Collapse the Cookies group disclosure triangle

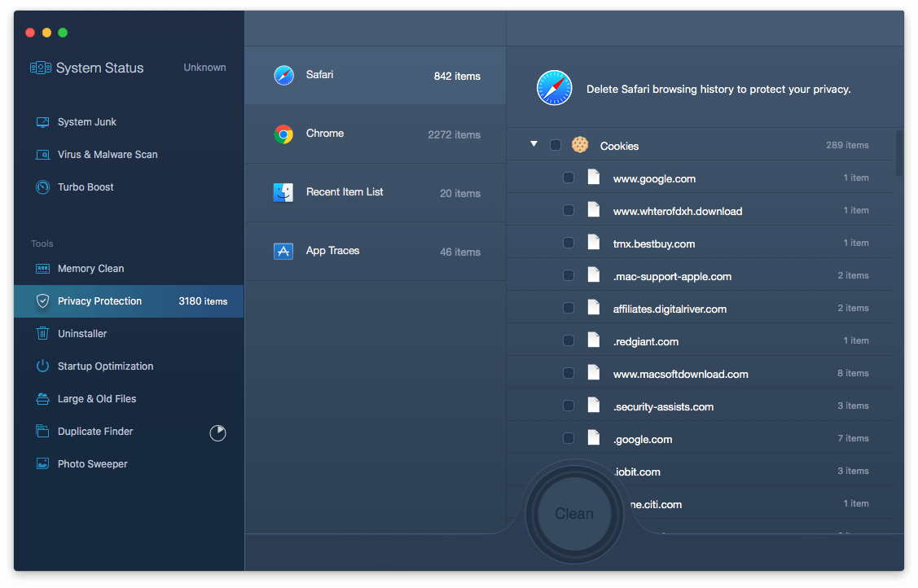coord(534,144)
